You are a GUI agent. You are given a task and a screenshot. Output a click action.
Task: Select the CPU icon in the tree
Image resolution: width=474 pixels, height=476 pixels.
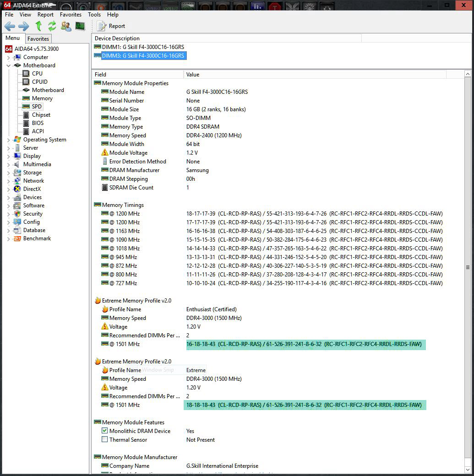(26, 74)
